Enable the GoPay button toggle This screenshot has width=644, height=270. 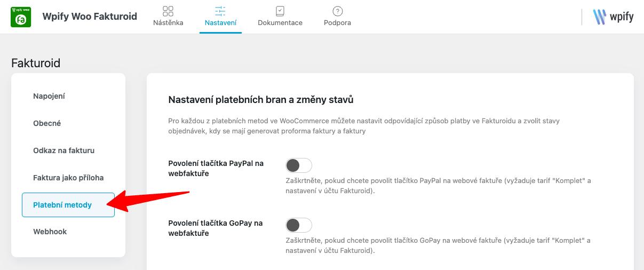(x=299, y=225)
